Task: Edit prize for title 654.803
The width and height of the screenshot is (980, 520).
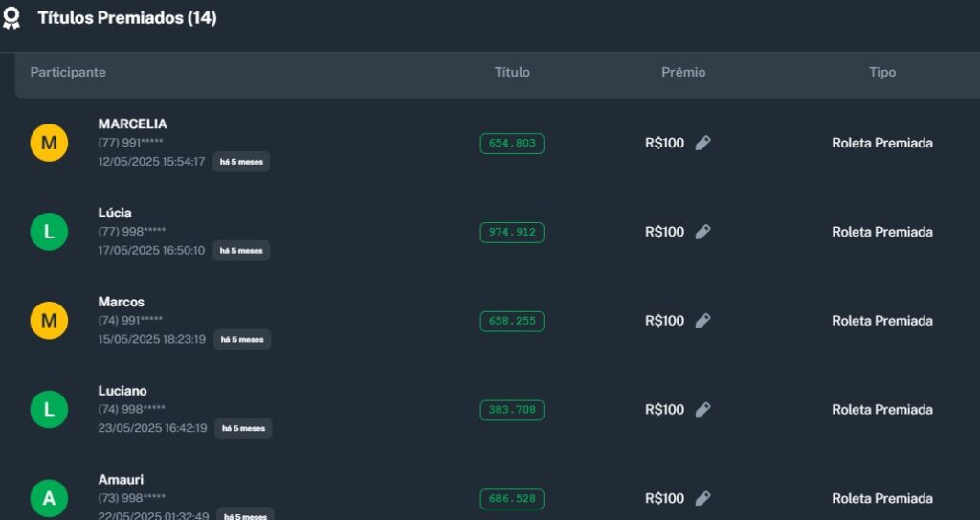Action: (x=702, y=144)
